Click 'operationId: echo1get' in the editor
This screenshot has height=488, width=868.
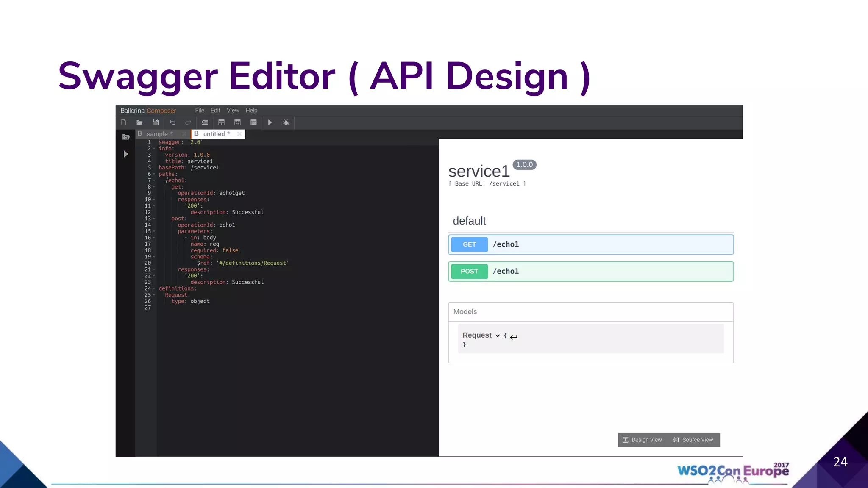click(x=211, y=193)
